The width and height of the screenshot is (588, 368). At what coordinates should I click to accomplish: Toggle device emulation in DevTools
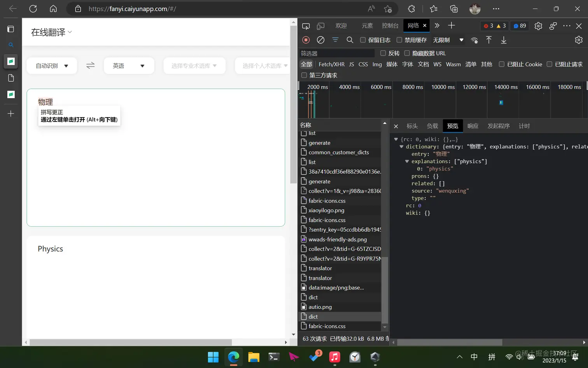tap(320, 26)
